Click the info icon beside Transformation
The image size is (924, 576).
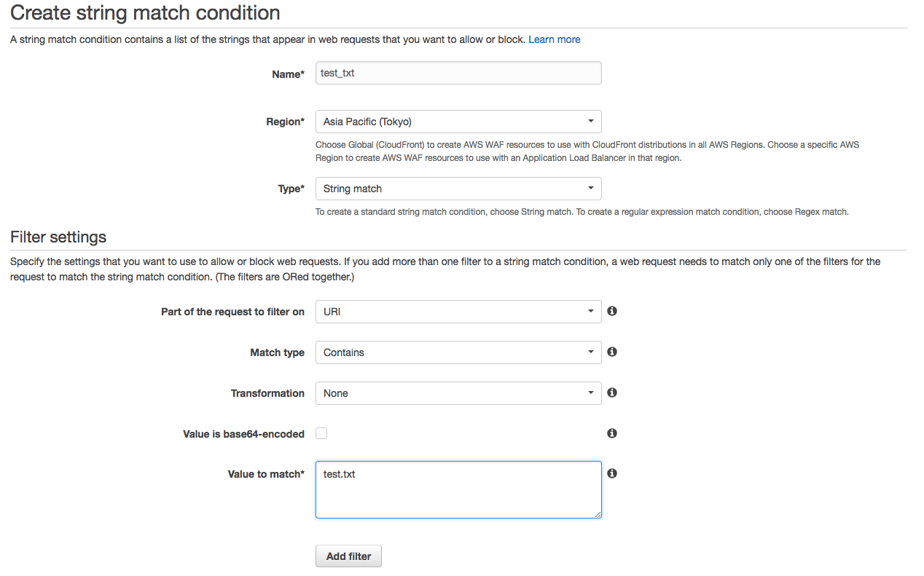(612, 392)
